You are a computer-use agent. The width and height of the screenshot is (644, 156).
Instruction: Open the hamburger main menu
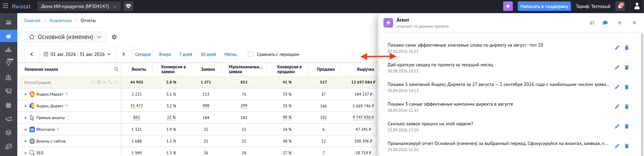[x=5, y=6]
